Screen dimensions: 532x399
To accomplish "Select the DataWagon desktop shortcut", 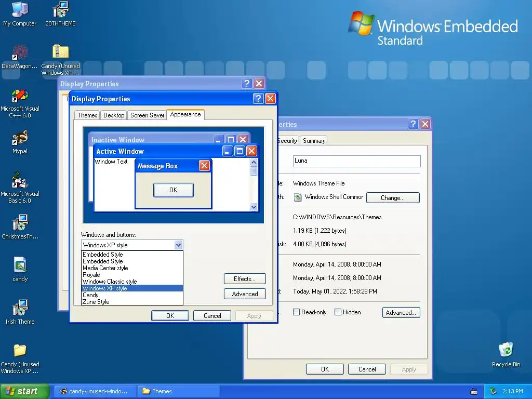I will pyautogui.click(x=20, y=56).
